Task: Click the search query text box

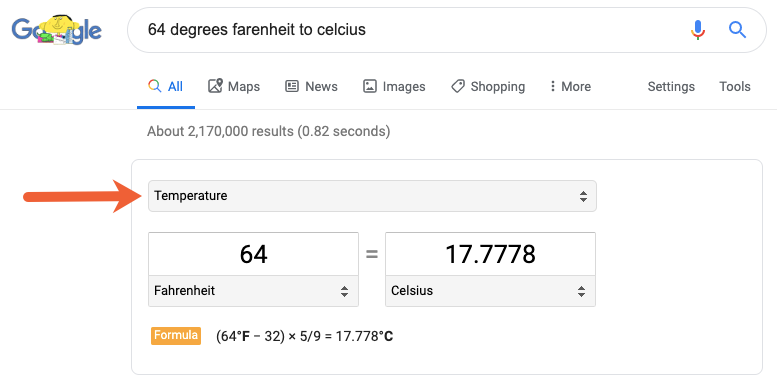Action: pos(411,30)
